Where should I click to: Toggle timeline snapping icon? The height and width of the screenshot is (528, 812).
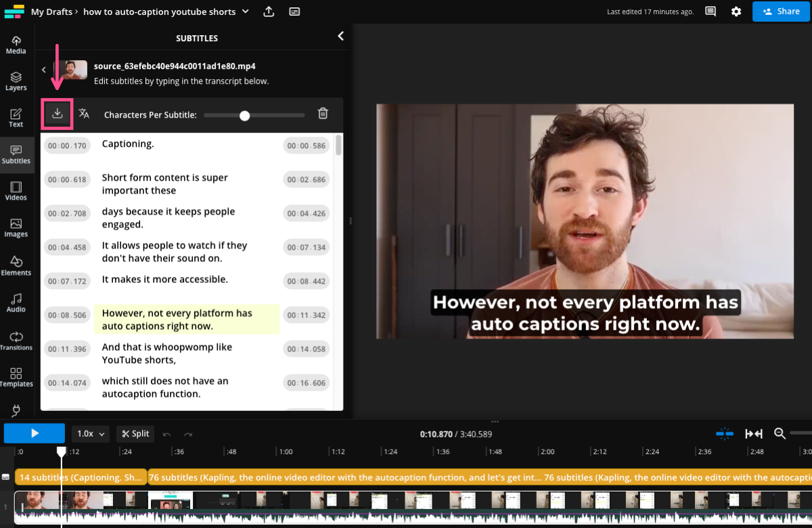725,433
